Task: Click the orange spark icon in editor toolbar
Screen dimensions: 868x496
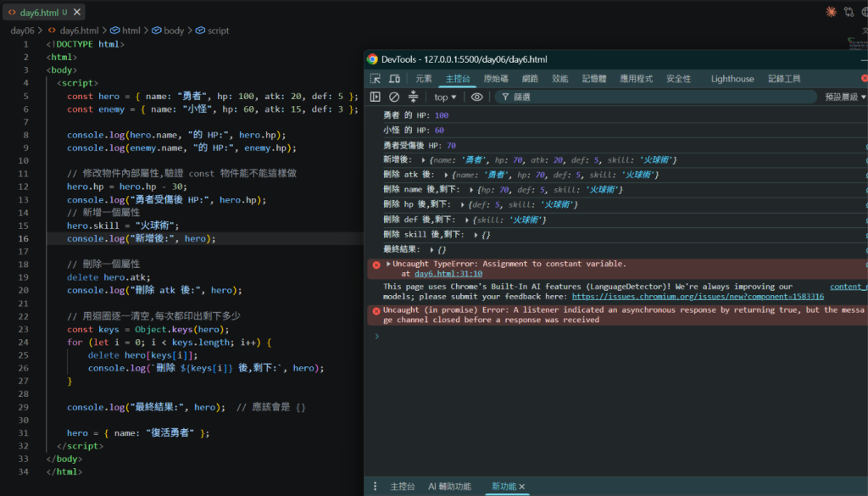Action: (831, 12)
